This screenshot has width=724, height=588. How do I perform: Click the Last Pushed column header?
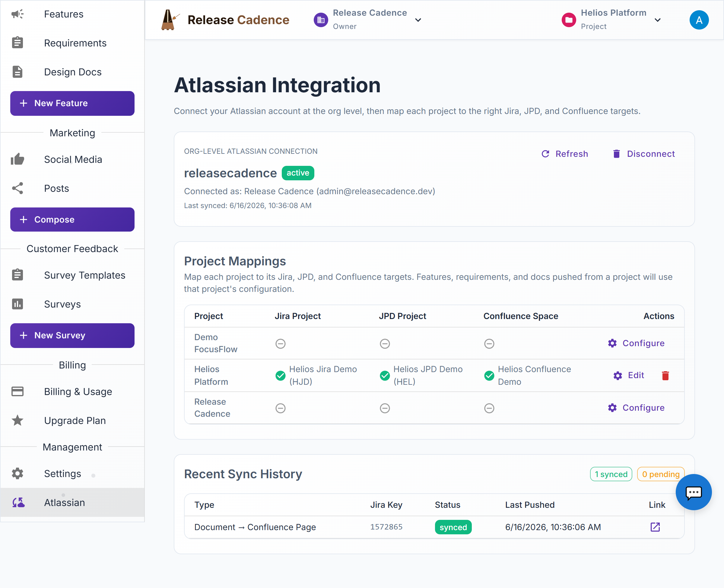coord(529,505)
